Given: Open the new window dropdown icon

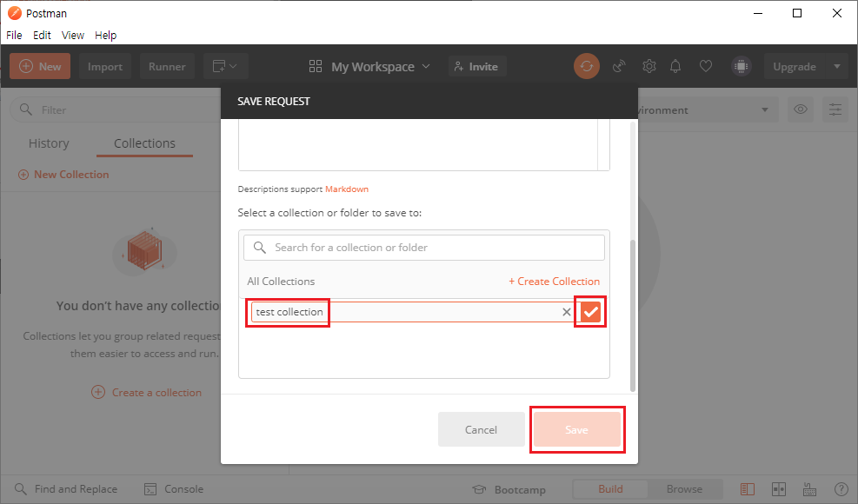Looking at the screenshot, I should point(225,66).
